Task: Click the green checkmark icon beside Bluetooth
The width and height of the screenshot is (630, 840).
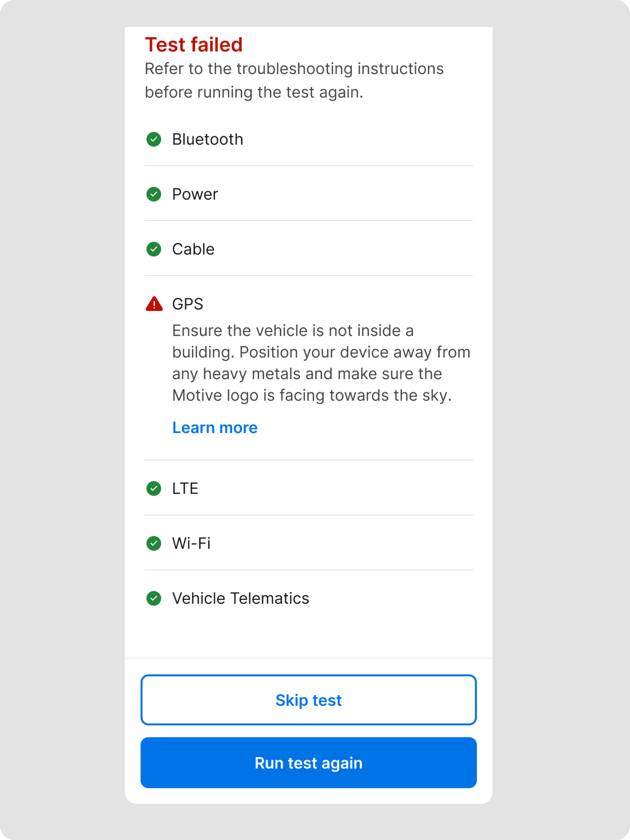Action: [x=154, y=139]
